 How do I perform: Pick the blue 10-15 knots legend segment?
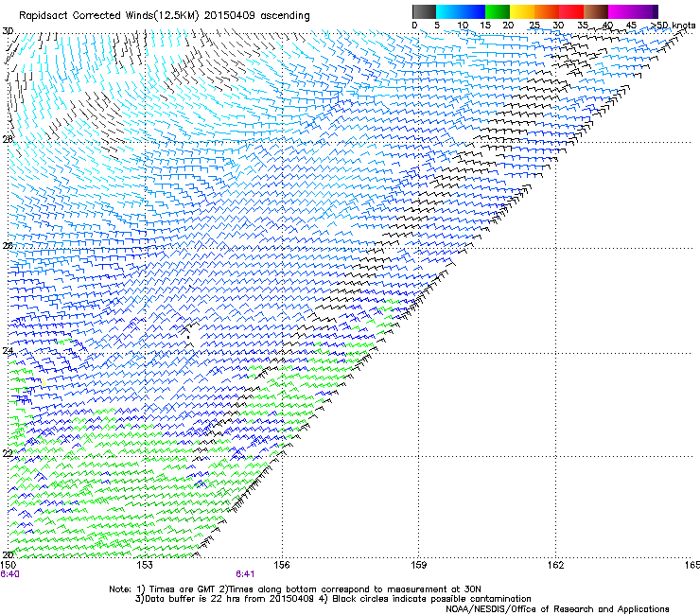click(473, 11)
